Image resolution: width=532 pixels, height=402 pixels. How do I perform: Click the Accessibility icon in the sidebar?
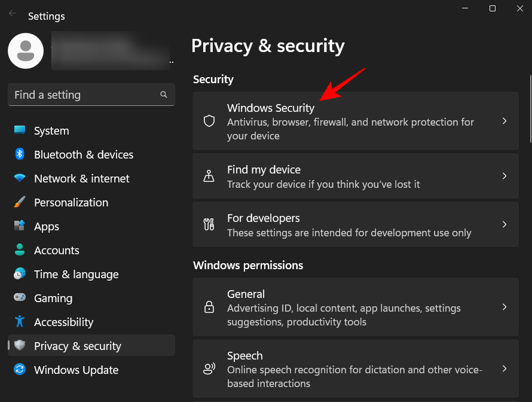click(20, 322)
